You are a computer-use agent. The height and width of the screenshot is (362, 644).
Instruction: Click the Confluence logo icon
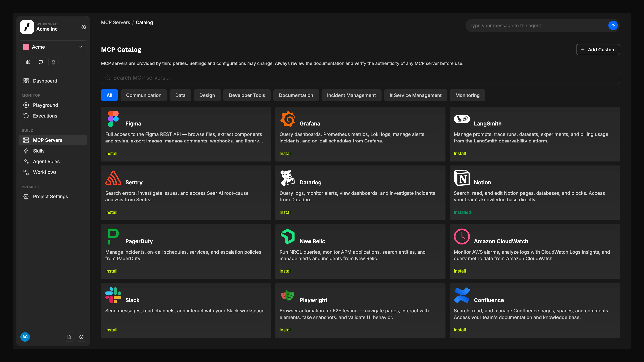[x=462, y=295]
